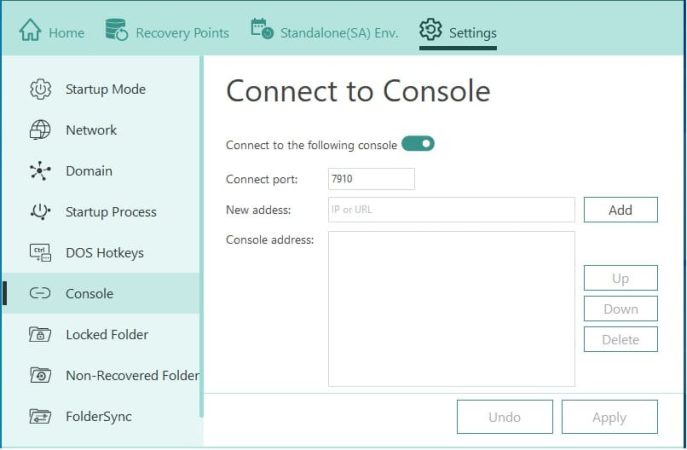Select the FolderSync icon
Image resolution: width=687 pixels, height=450 pixels.
(40, 416)
